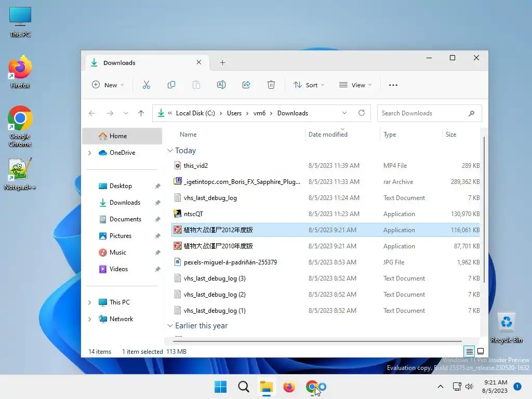
Task: Click the Refresh icon beside address bar
Action: (362, 113)
